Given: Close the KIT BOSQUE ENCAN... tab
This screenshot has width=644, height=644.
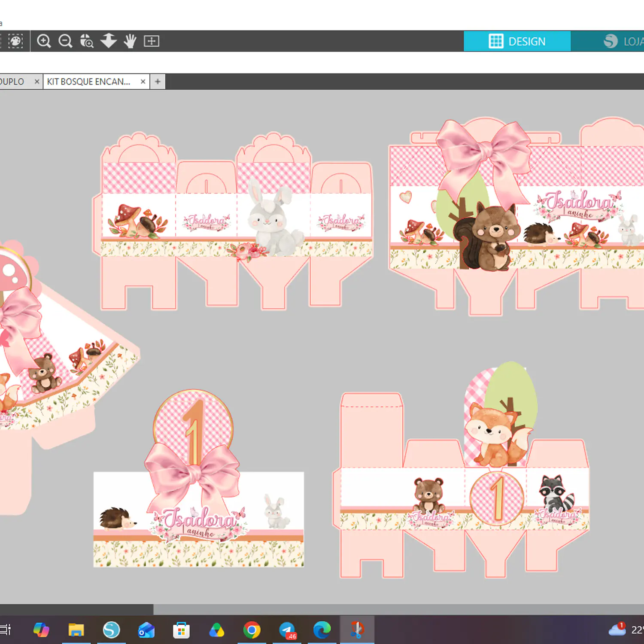Looking at the screenshot, I should pyautogui.click(x=143, y=82).
